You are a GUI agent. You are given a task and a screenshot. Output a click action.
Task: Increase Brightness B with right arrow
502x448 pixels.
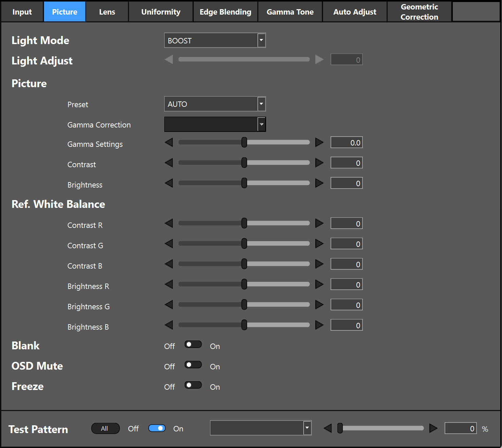[319, 325]
